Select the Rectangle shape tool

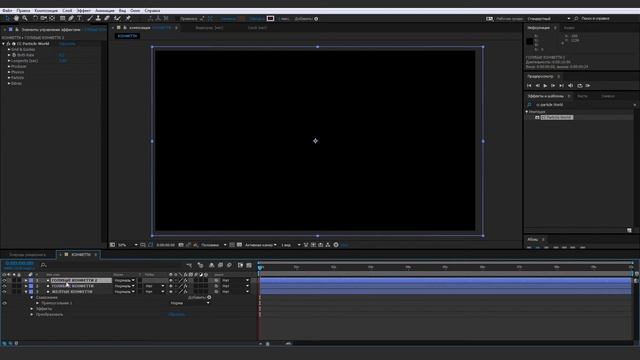tap(62, 18)
